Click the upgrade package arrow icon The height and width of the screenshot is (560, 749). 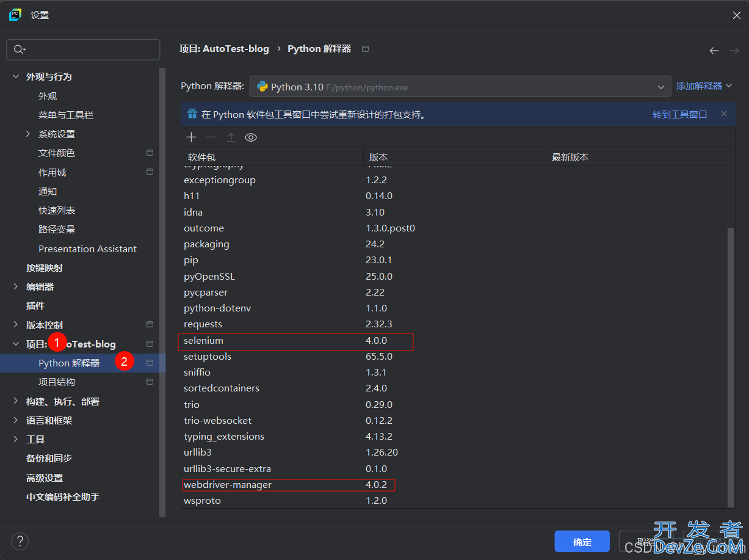tap(231, 137)
